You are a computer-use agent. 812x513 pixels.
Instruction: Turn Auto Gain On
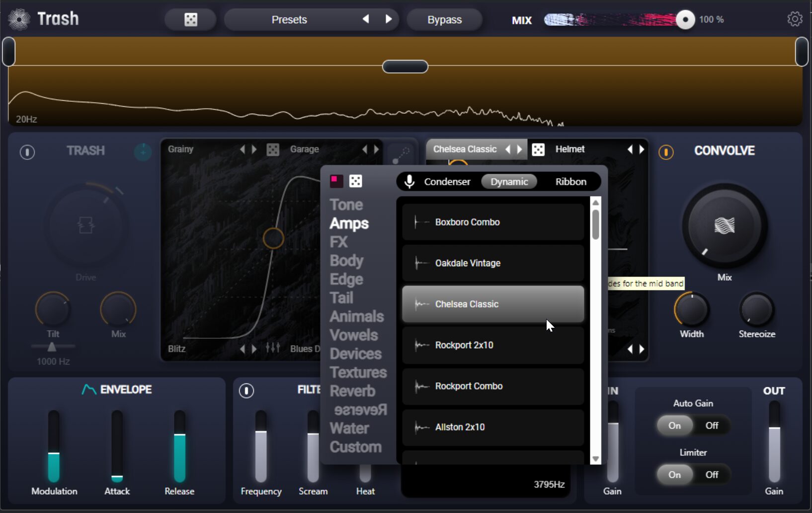coord(674,426)
